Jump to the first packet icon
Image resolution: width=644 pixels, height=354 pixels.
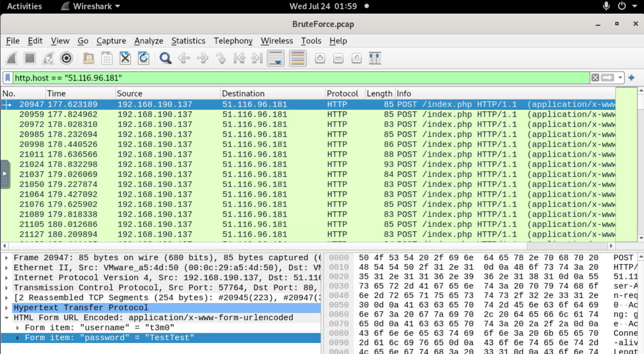[239, 58]
